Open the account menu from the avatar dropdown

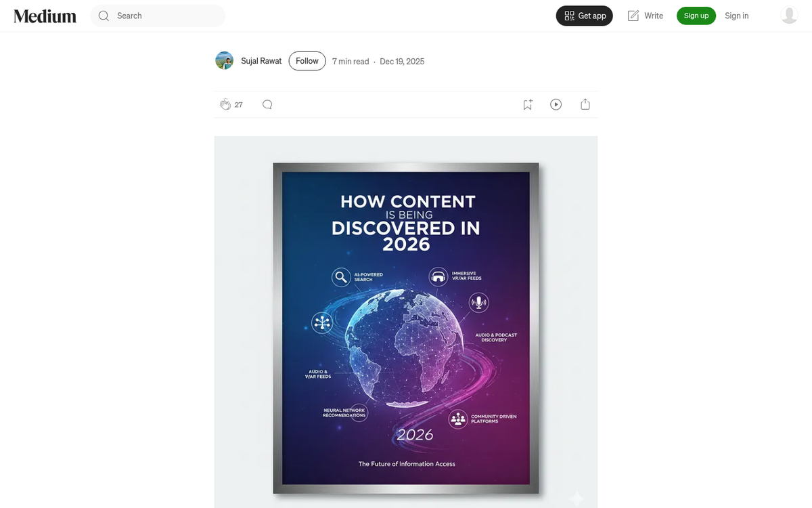click(x=789, y=15)
